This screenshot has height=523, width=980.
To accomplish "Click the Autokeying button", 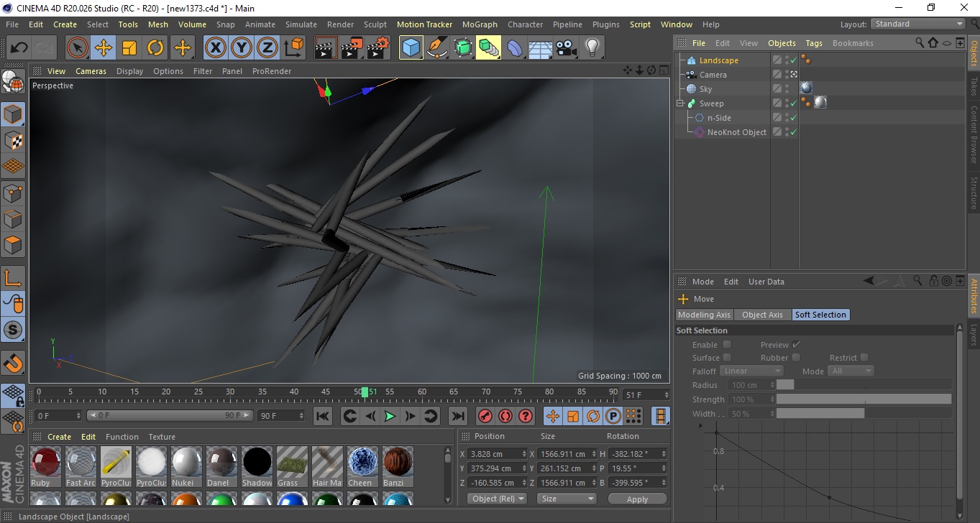I will pos(505,416).
